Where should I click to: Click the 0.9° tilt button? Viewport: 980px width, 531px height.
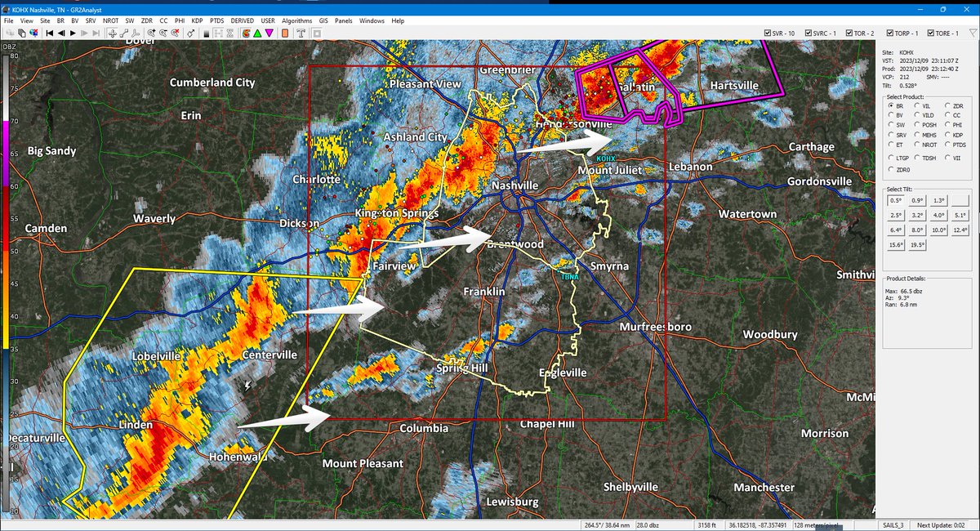pos(918,200)
